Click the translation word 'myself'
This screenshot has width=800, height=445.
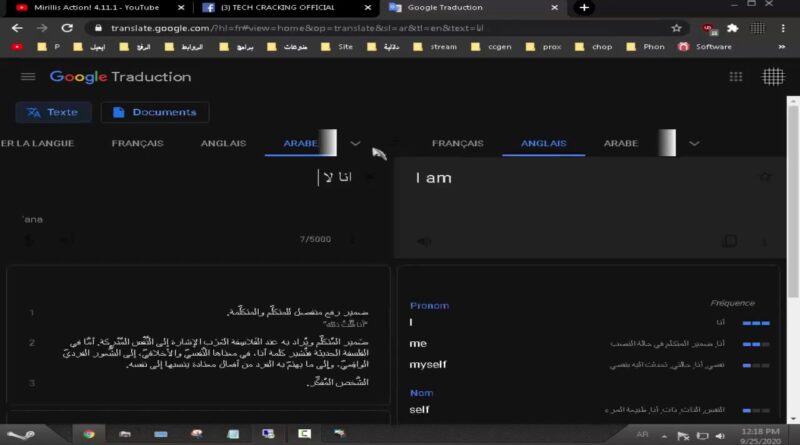click(x=428, y=364)
